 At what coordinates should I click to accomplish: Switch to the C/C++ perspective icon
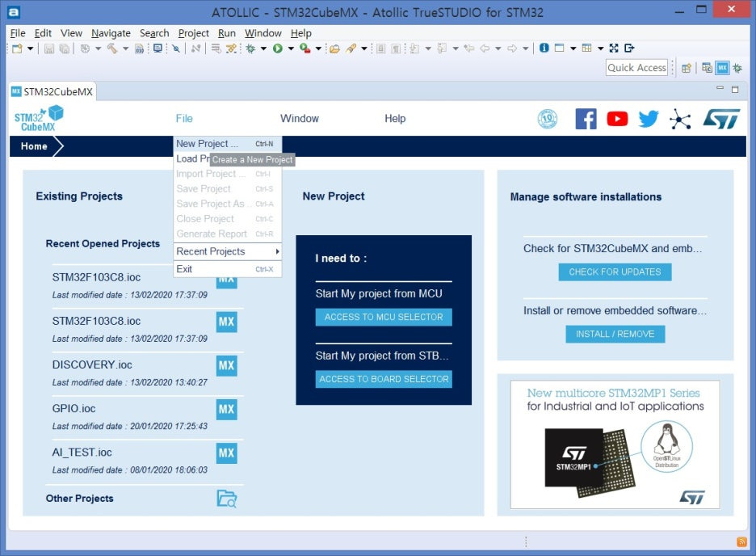point(707,68)
